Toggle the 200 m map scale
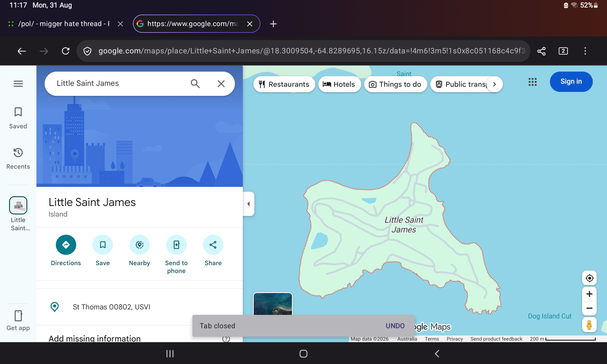607x364 pixels. click(563, 339)
